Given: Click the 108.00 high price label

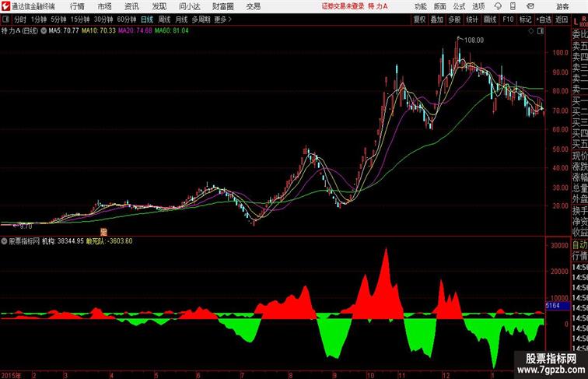Looking at the screenshot, I should pyautogui.click(x=474, y=40).
